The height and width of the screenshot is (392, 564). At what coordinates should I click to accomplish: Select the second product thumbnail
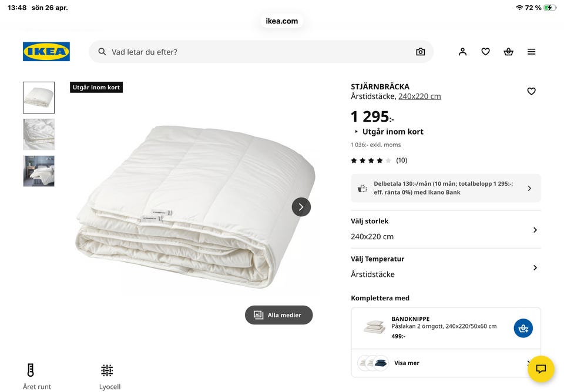point(39,134)
